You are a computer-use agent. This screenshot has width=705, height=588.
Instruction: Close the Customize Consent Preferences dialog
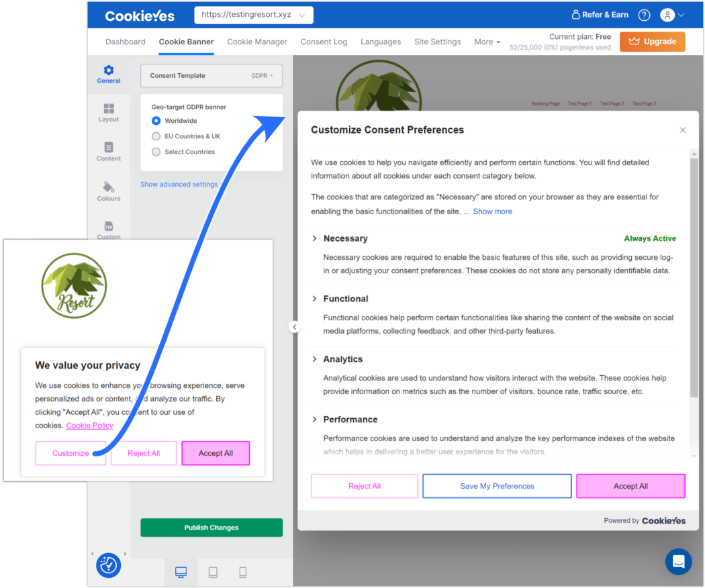[683, 130]
